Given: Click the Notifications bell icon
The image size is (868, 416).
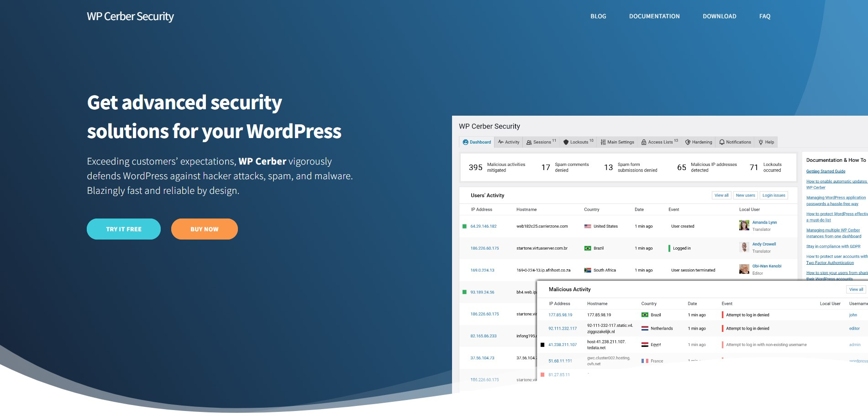Looking at the screenshot, I should 722,142.
